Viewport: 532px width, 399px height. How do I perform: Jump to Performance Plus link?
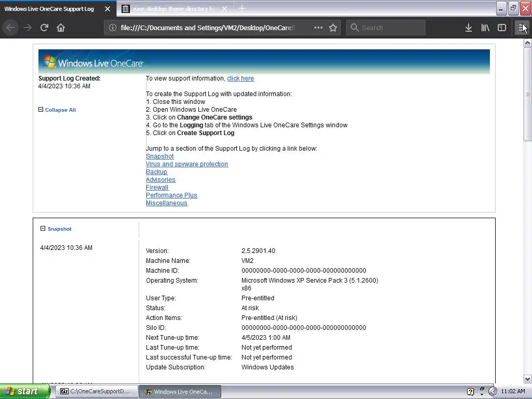[171, 195]
